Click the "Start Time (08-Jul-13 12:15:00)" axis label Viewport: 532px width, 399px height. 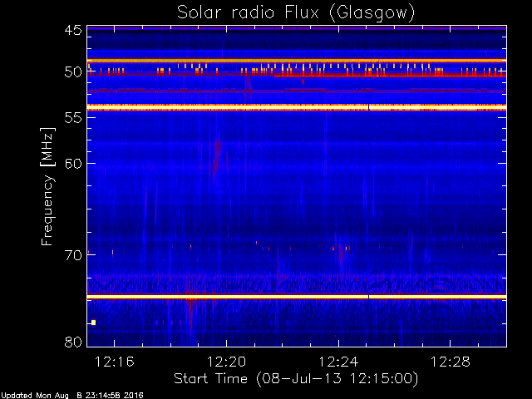(296, 379)
